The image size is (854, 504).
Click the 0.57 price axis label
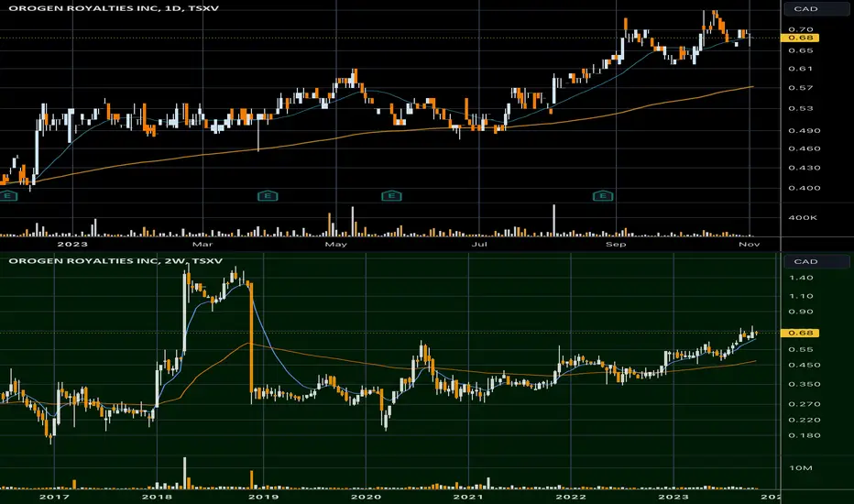(801, 88)
